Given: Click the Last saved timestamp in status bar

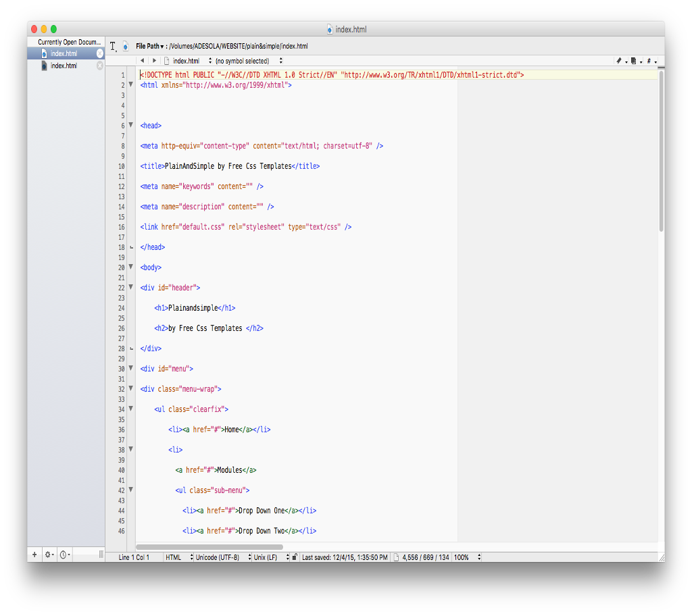Looking at the screenshot, I should click(x=345, y=557).
